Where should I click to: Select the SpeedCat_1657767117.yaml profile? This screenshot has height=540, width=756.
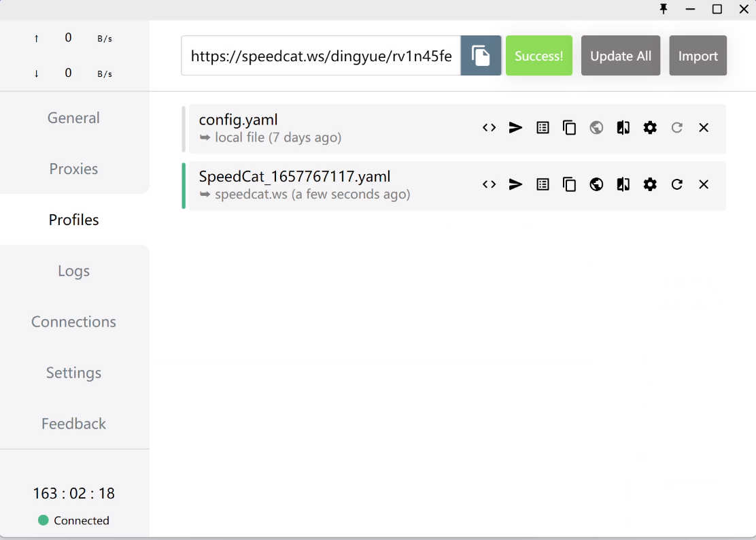[306, 185]
